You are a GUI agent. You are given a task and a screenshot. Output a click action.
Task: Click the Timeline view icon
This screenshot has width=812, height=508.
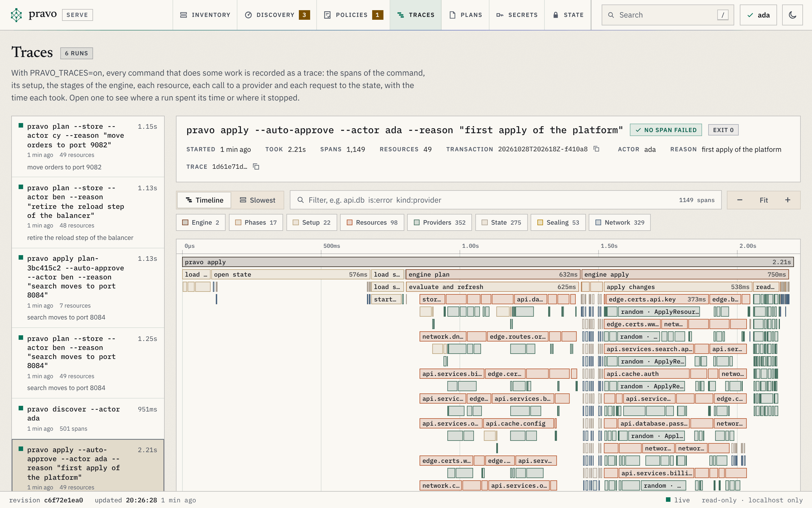pos(189,200)
